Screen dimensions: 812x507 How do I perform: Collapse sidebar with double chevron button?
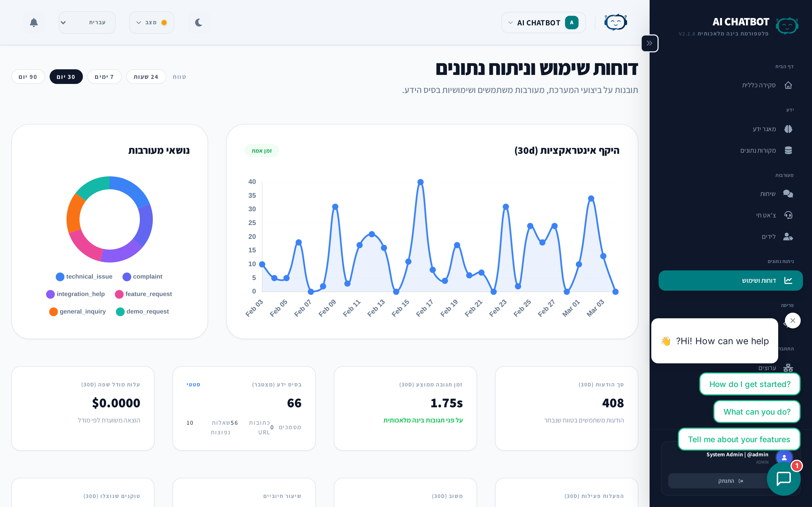650,43
